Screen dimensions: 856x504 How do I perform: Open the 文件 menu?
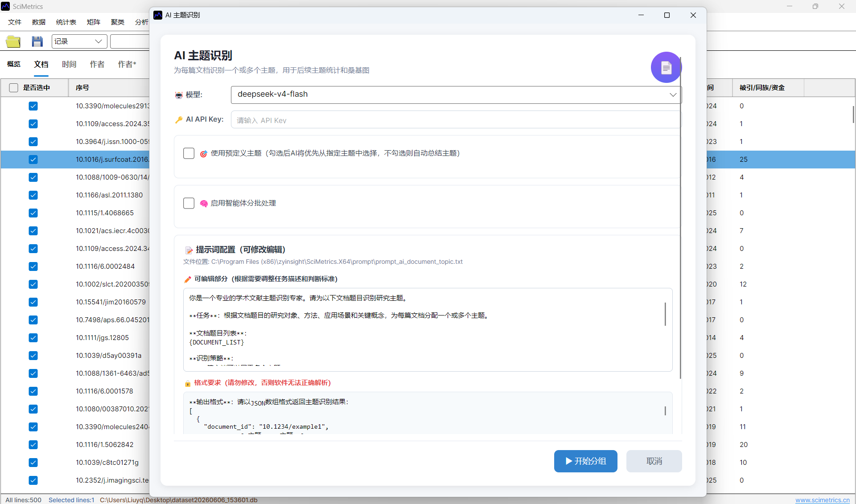(15, 22)
